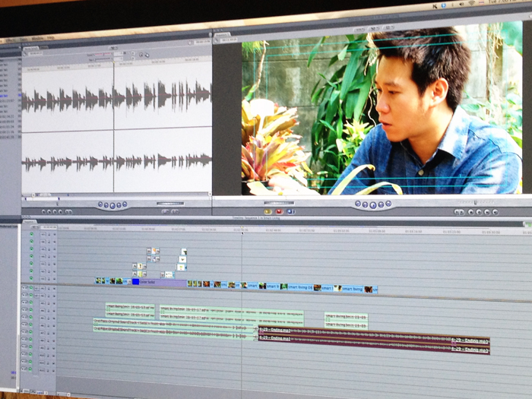Click the Viewer waveform playhead line

pyautogui.click(x=114, y=127)
